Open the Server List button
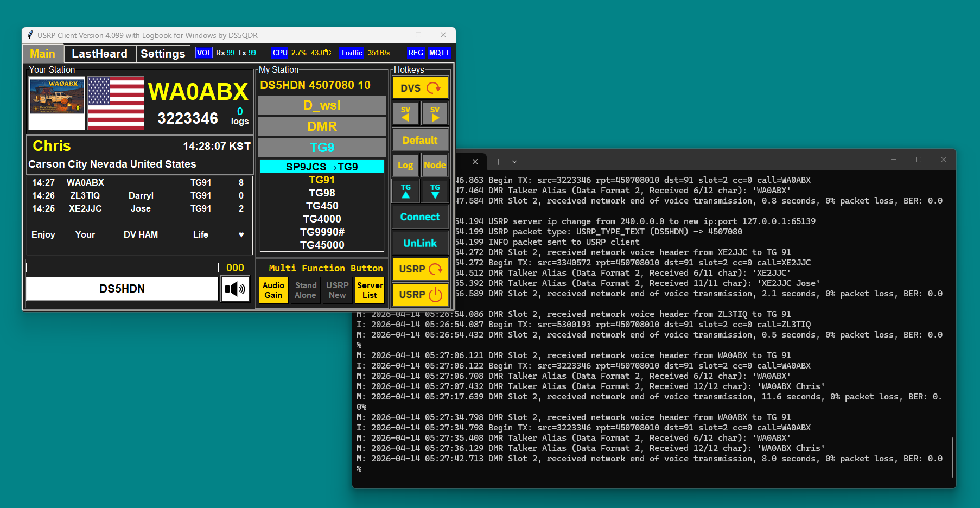This screenshot has width=980, height=508. click(370, 290)
